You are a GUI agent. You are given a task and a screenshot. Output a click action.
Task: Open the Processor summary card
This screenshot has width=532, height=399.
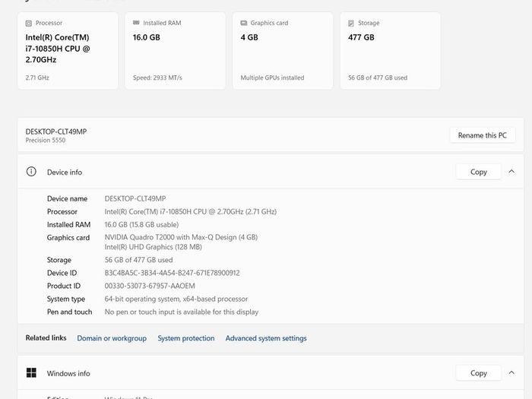coord(68,51)
